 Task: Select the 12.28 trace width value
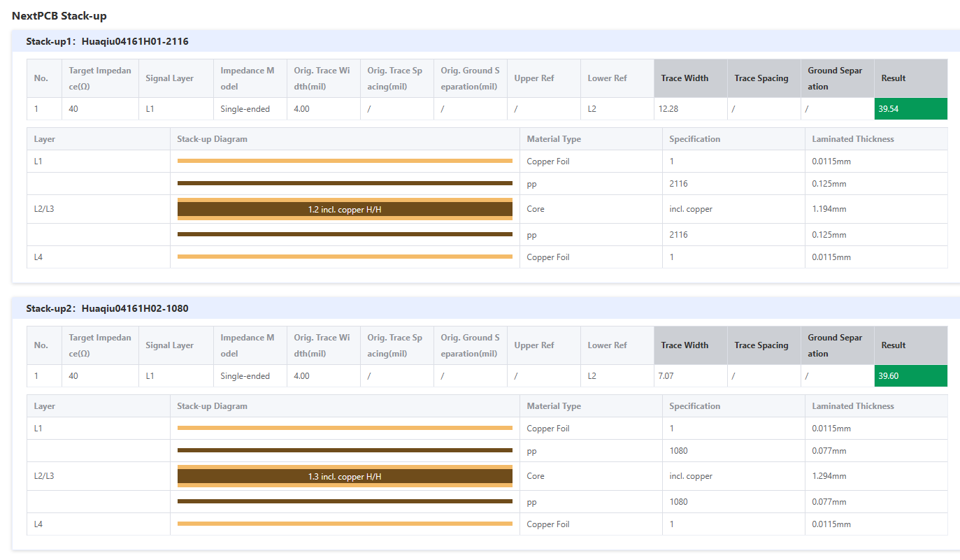(668, 109)
